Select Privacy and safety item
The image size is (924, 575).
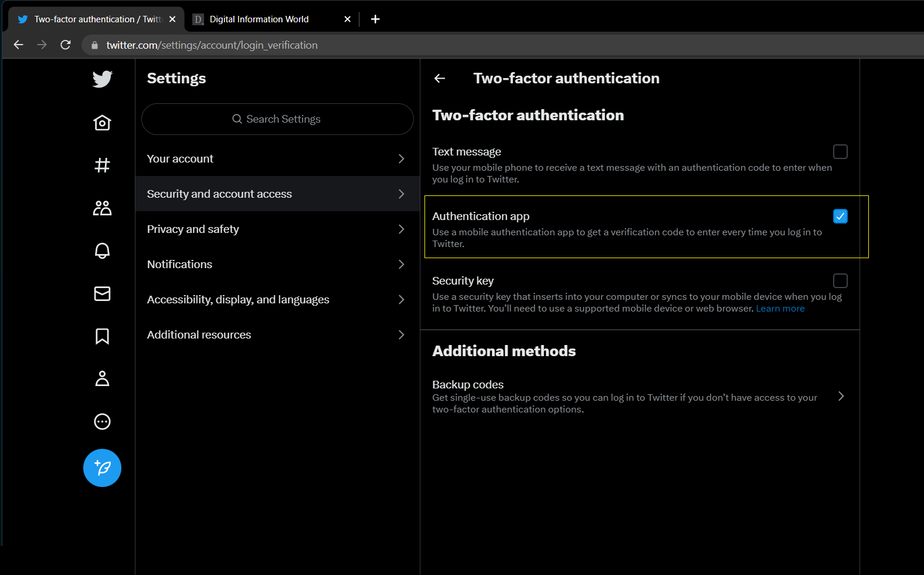pos(277,229)
